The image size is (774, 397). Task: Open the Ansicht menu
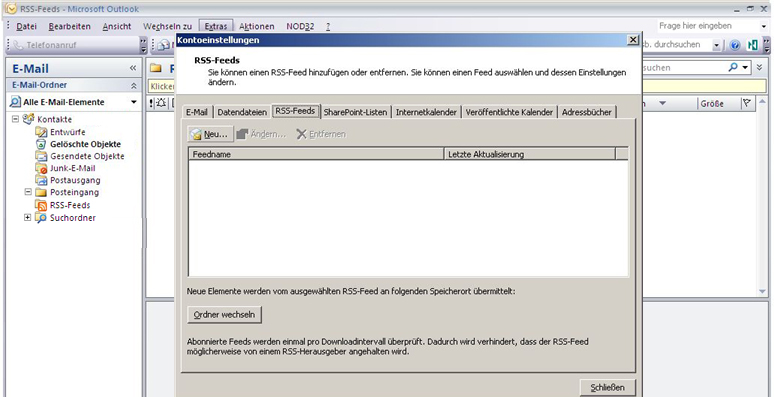tap(117, 26)
